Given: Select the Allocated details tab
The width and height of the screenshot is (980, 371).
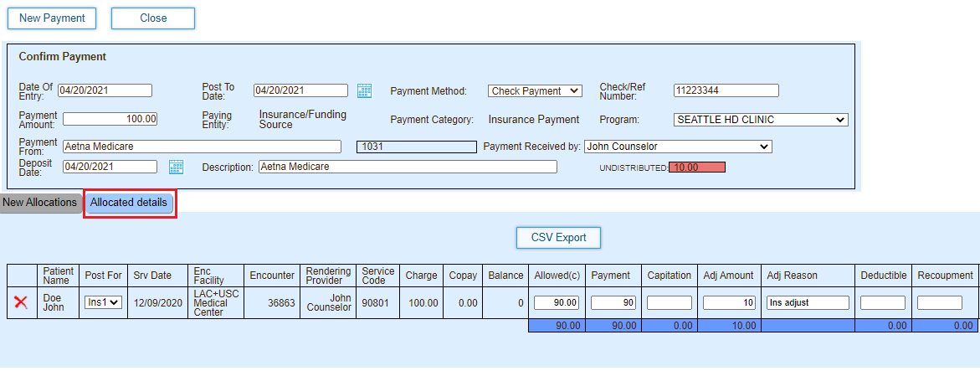Looking at the screenshot, I should click(129, 203).
